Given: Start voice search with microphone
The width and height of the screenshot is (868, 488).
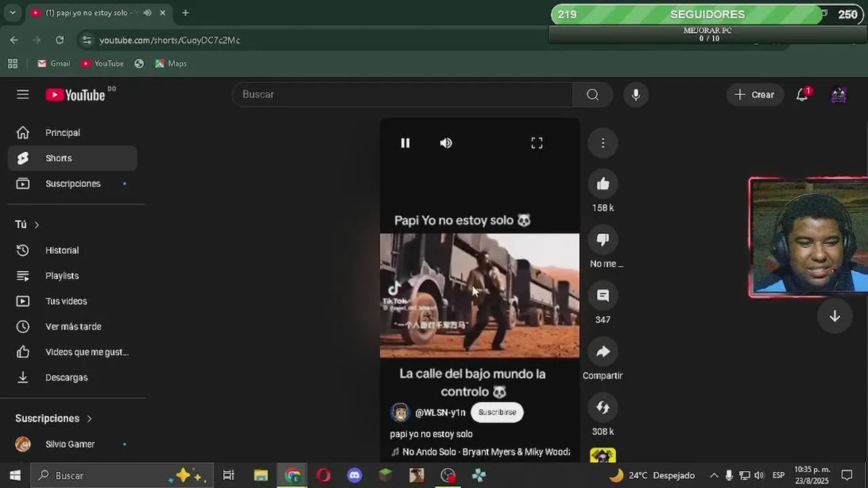Looking at the screenshot, I should [635, 94].
